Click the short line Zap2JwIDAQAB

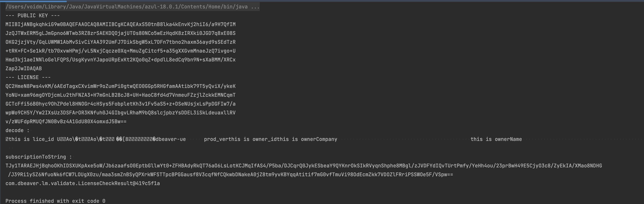click(24, 69)
